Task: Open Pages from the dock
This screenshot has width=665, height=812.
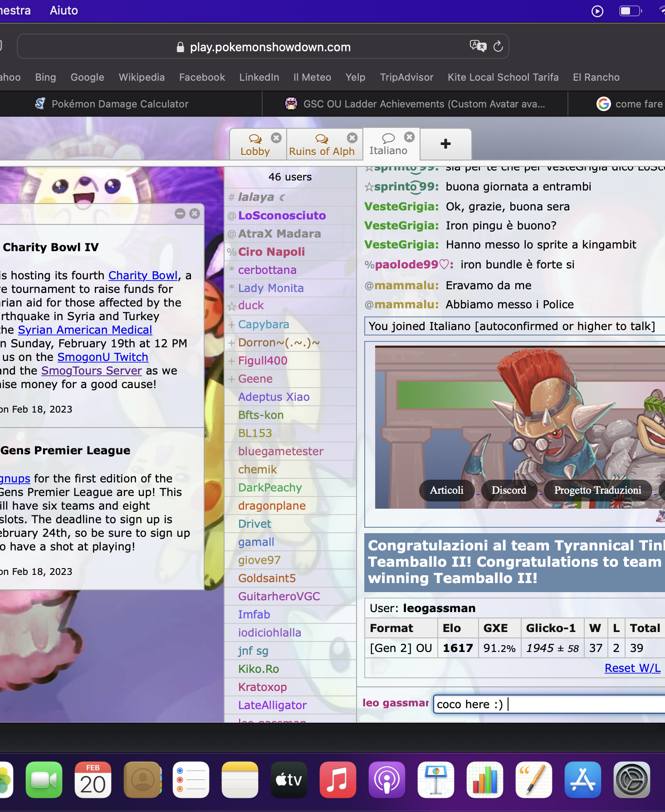Action: click(x=534, y=779)
